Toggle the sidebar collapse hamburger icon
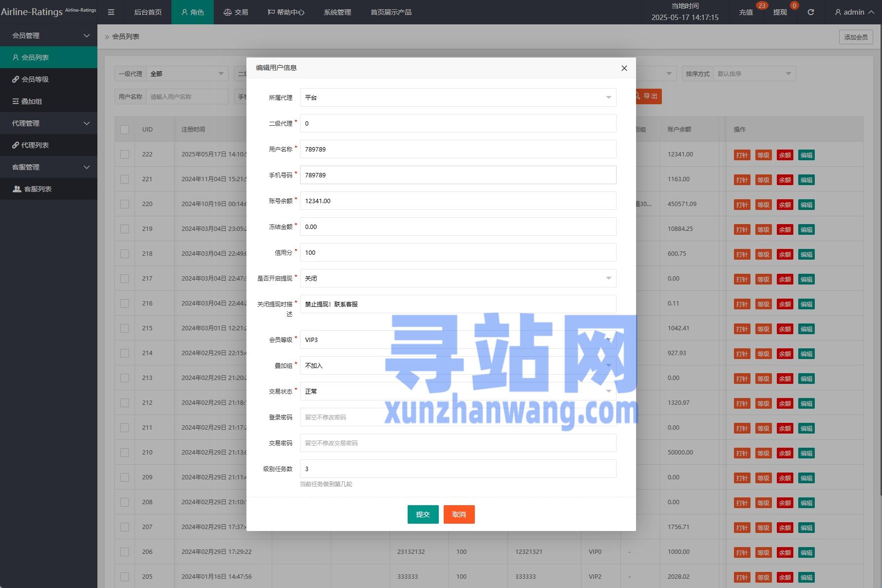The height and width of the screenshot is (588, 882). pos(111,12)
